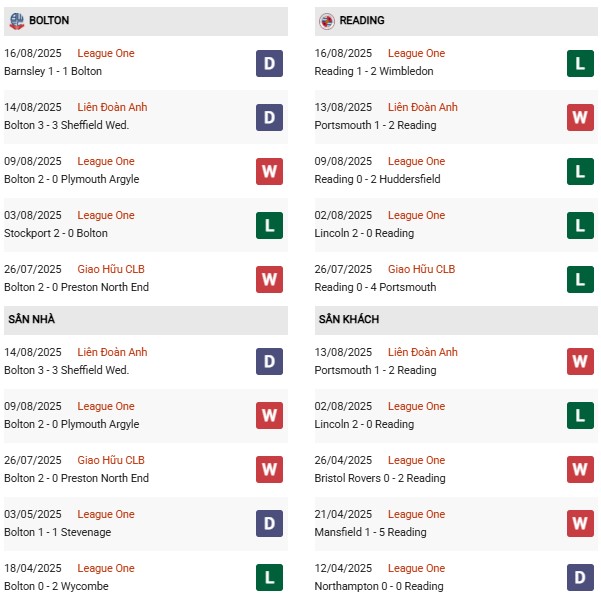Open Liên Đoàn Anh link for Bolton vs Sheffield Wed. in the Bolton section
This screenshot has width=601, height=601.
[x=112, y=107]
